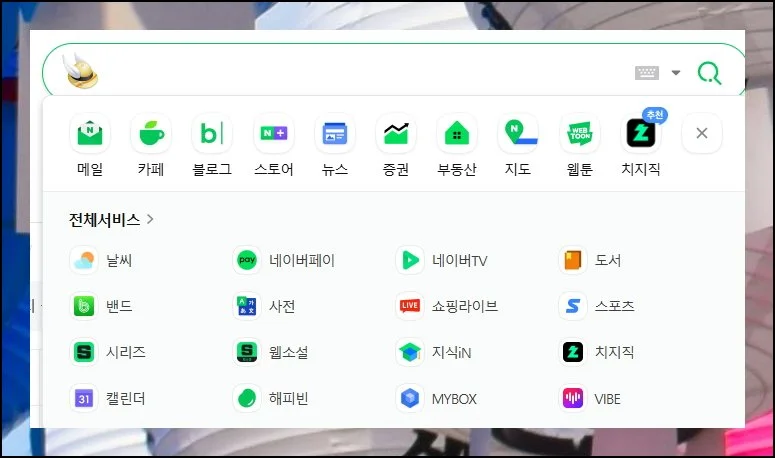Open the 웹소설 text link

(289, 352)
